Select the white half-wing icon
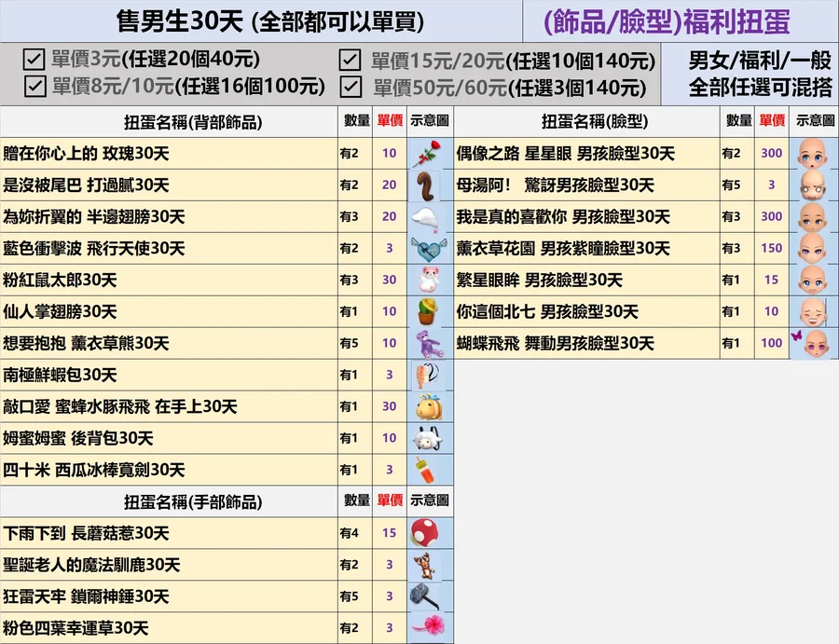 pos(429,217)
